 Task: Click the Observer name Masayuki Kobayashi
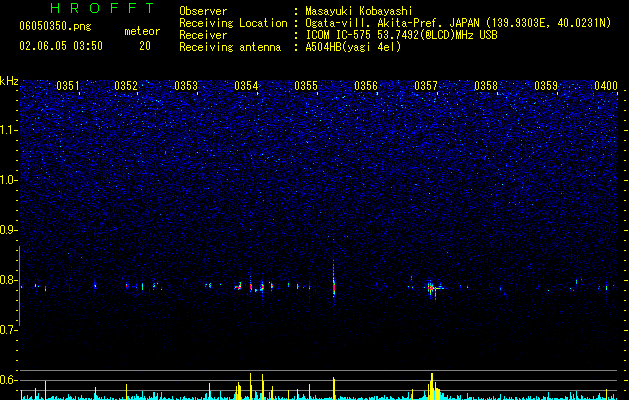point(359,11)
